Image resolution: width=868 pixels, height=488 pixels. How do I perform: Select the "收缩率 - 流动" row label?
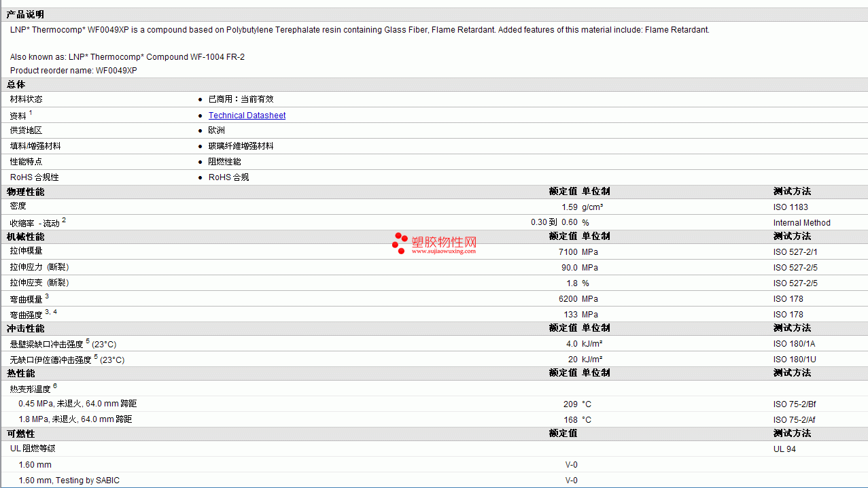(35, 223)
